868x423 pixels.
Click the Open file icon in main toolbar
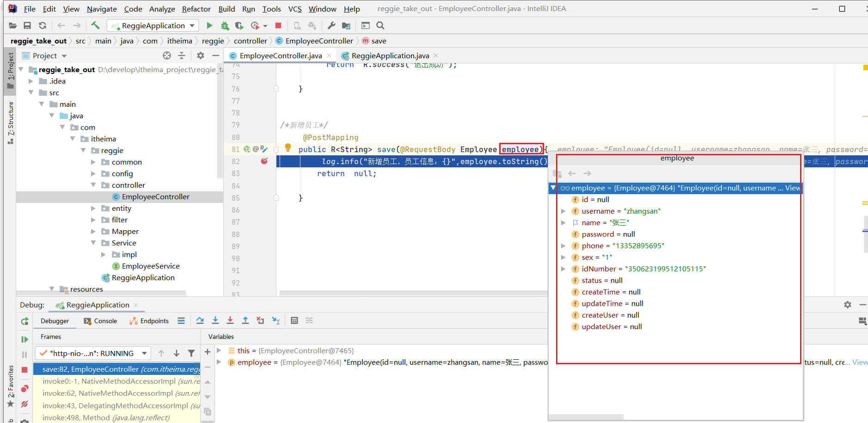tap(12, 25)
